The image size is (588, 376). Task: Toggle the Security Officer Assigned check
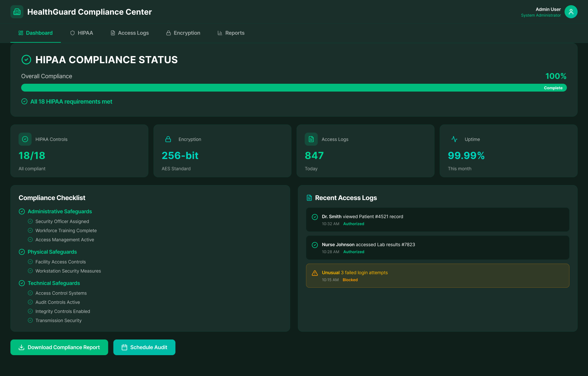(30, 221)
